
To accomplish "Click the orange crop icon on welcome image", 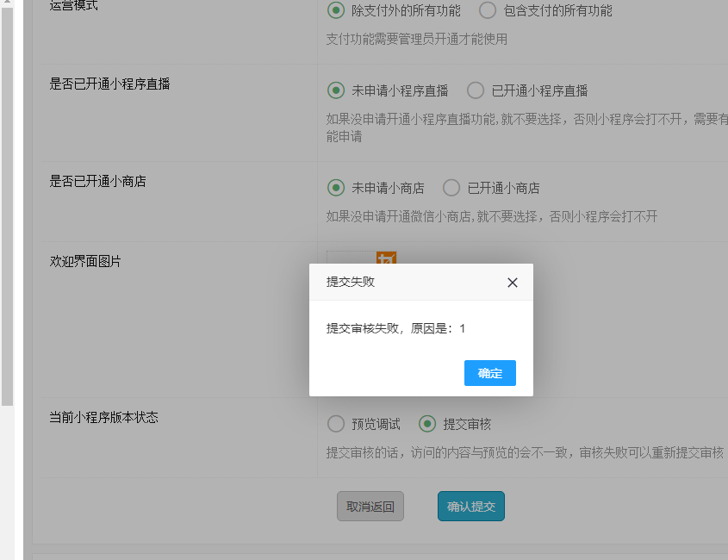I will pyautogui.click(x=386, y=258).
